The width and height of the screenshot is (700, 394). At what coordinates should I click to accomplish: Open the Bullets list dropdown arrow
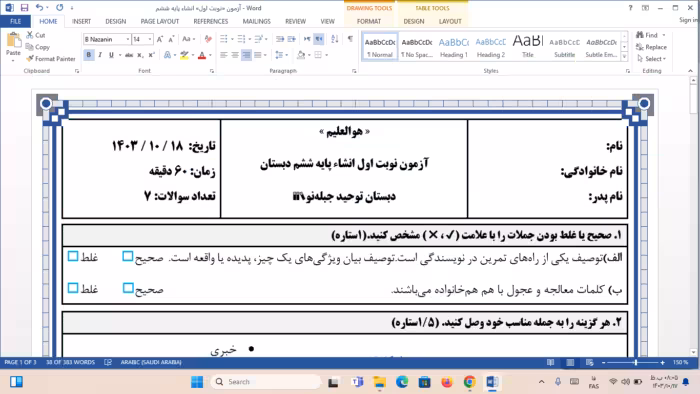(x=232, y=39)
